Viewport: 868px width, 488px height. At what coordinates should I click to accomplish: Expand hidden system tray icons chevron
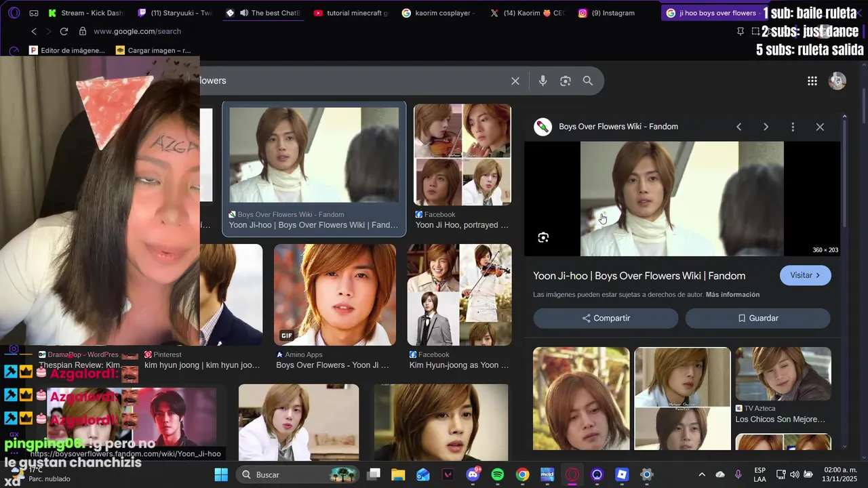coord(702,474)
